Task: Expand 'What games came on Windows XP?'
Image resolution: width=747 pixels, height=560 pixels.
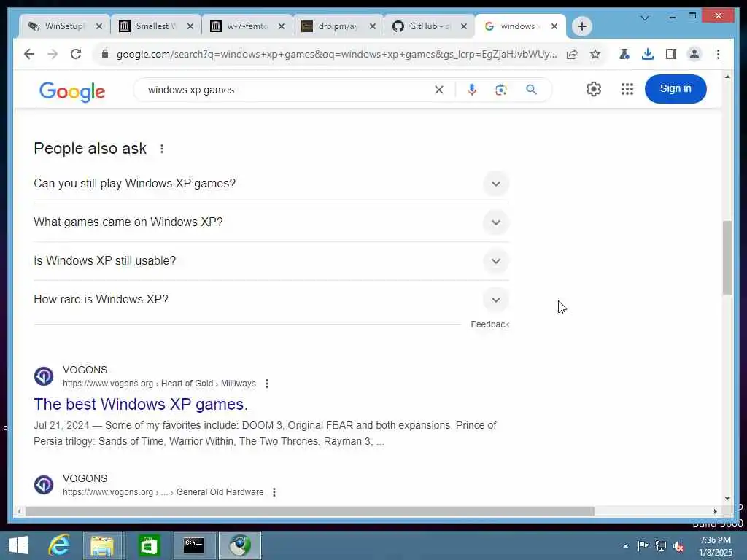Action: click(x=495, y=222)
